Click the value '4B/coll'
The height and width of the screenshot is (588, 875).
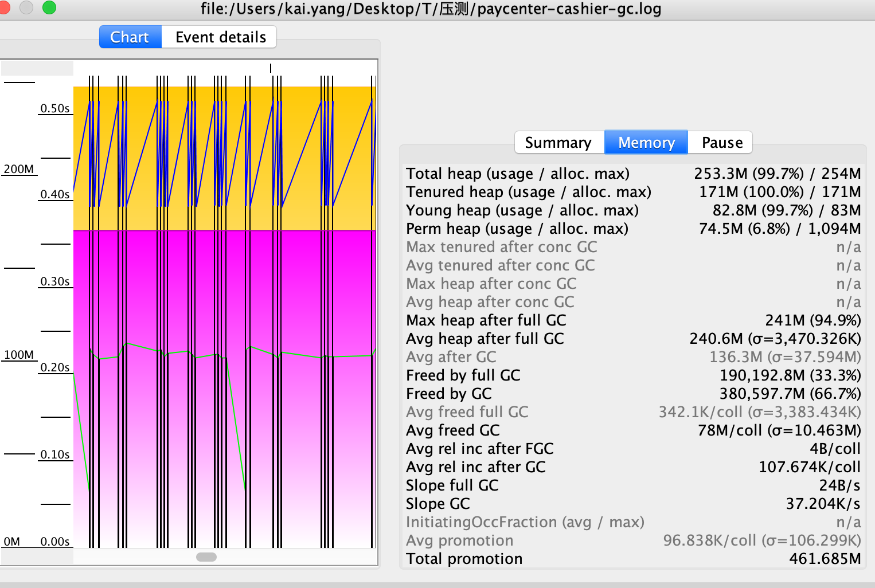click(x=835, y=449)
